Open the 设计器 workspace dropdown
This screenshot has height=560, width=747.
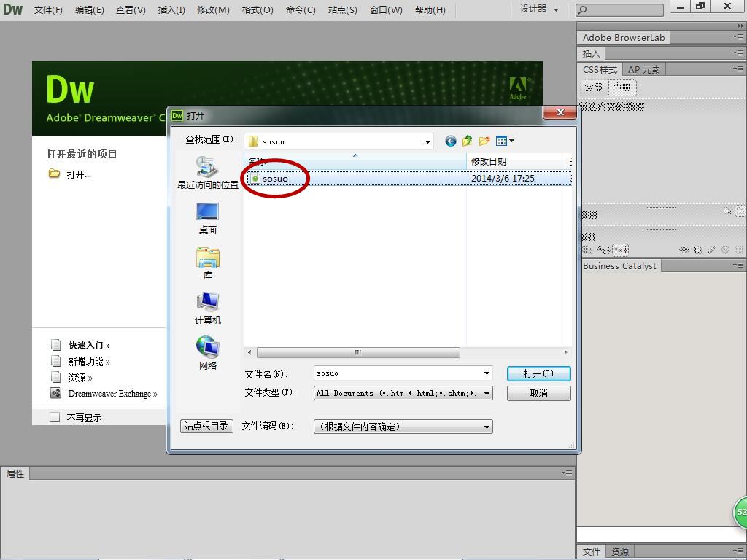tap(539, 9)
